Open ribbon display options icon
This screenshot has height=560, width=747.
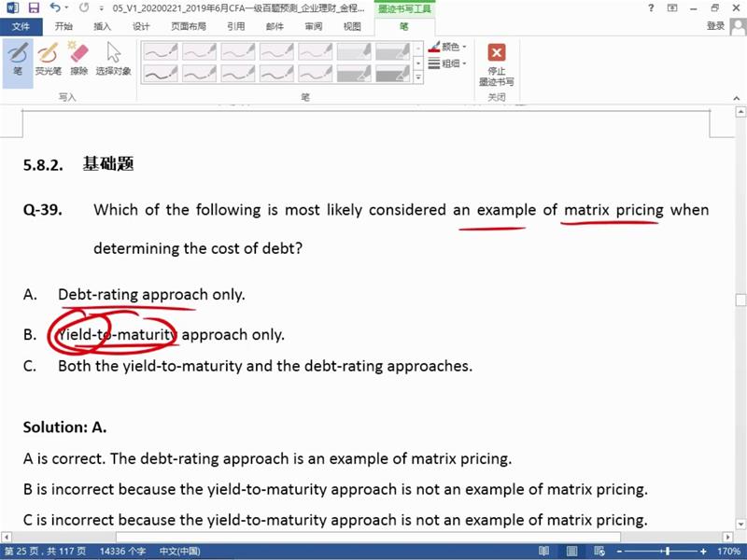coord(672,7)
